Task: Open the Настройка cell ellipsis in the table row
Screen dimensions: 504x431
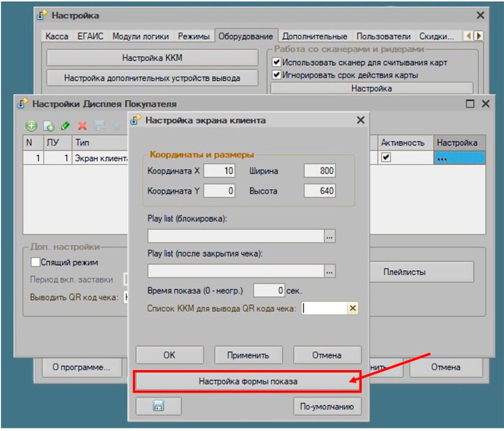Action: [459, 158]
